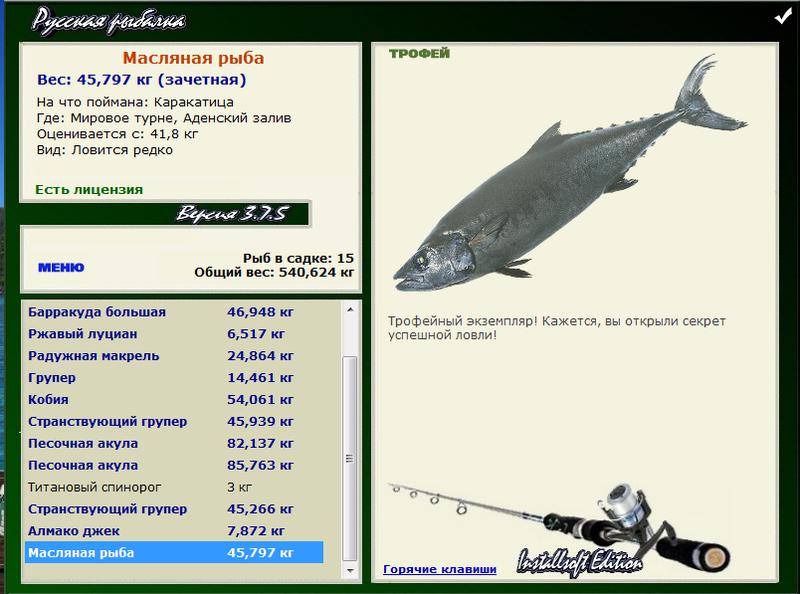Click the ТРОФЕЙ heading above the fish
This screenshot has width=800, height=594.
tap(418, 54)
